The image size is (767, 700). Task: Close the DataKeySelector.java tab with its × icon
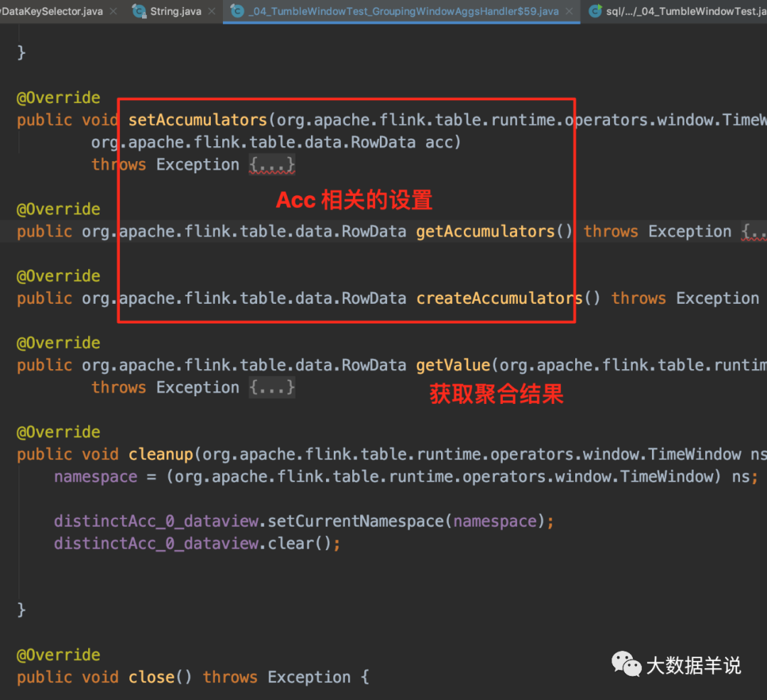point(112,11)
